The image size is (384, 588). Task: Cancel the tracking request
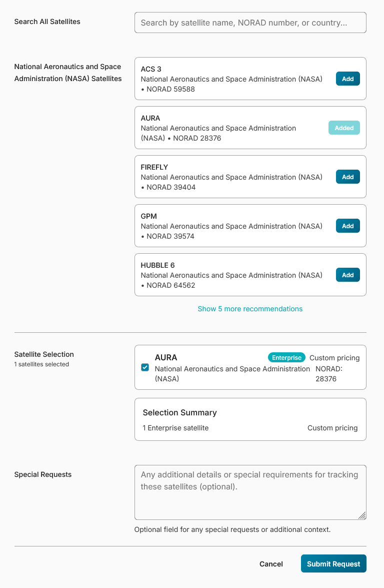coord(271,563)
